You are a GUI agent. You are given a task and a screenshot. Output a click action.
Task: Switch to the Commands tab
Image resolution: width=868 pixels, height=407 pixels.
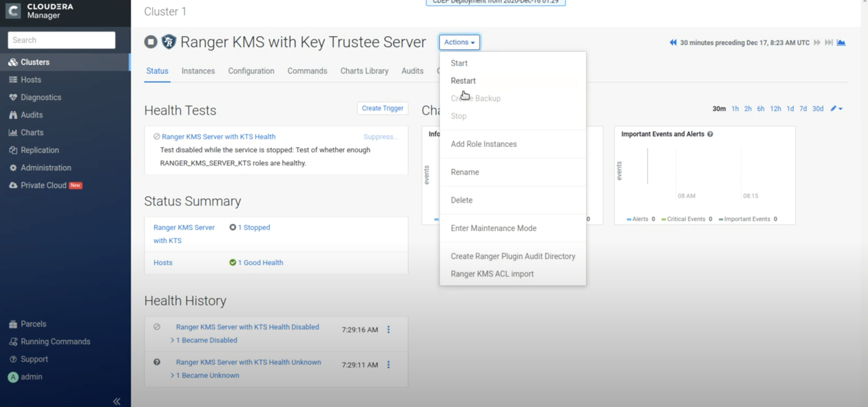(x=307, y=71)
